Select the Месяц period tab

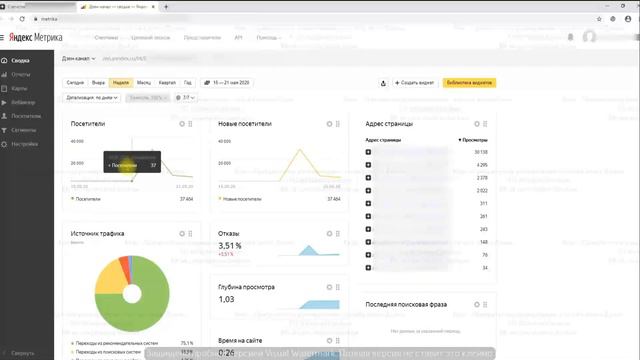pyautogui.click(x=144, y=83)
